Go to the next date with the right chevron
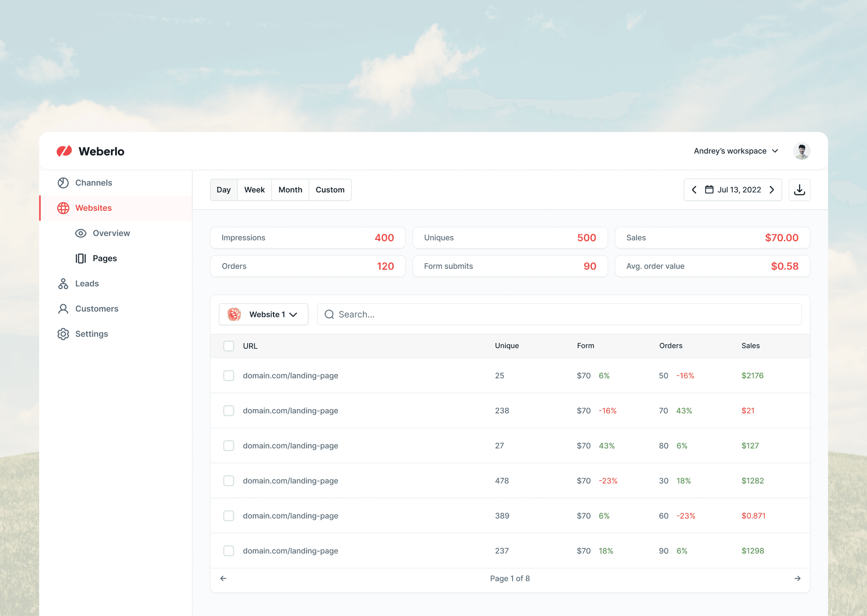 tap(772, 190)
